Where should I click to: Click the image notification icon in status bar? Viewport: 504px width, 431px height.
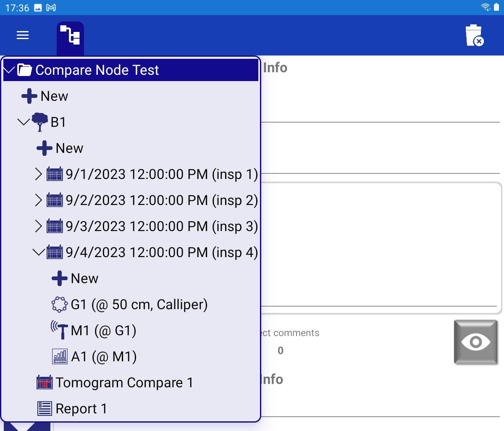[x=38, y=8]
